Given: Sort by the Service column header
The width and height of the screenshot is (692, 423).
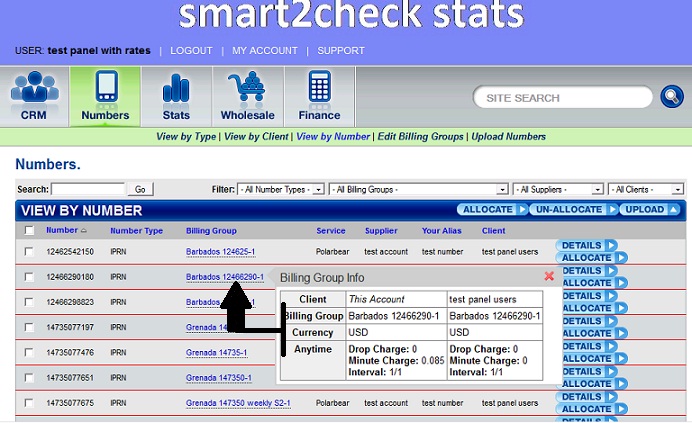Looking at the screenshot, I should [331, 230].
